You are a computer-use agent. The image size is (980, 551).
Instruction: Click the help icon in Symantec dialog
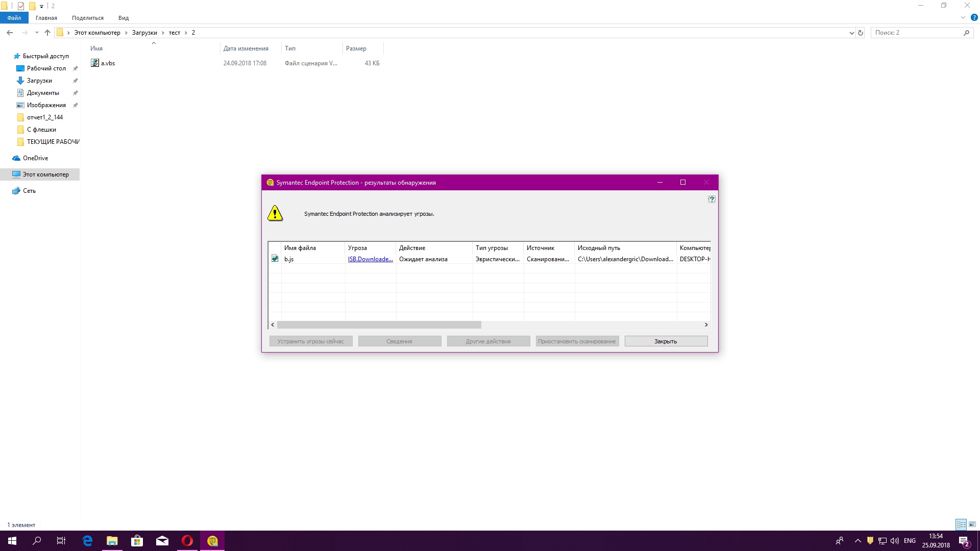[x=712, y=199]
